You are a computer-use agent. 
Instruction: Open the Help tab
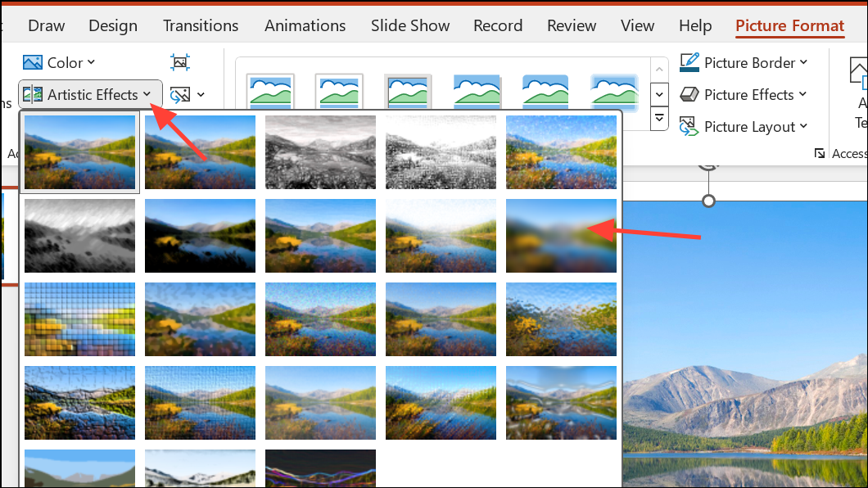(695, 25)
